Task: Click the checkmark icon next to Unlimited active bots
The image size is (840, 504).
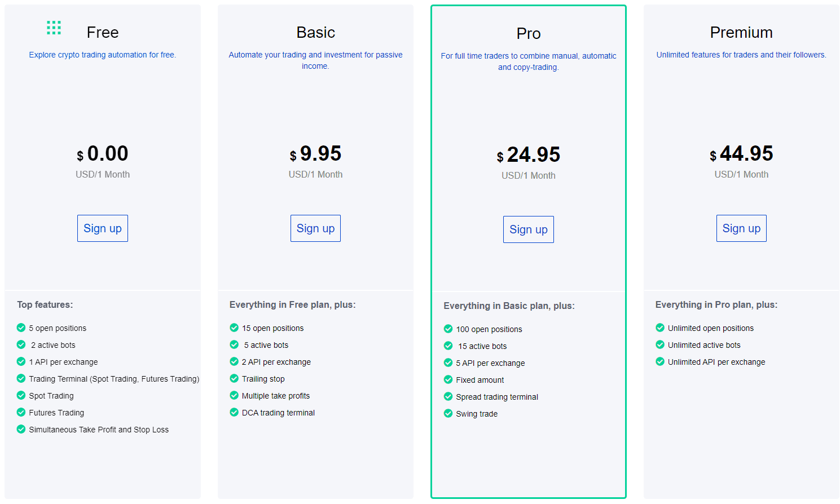Action: pyautogui.click(x=660, y=344)
